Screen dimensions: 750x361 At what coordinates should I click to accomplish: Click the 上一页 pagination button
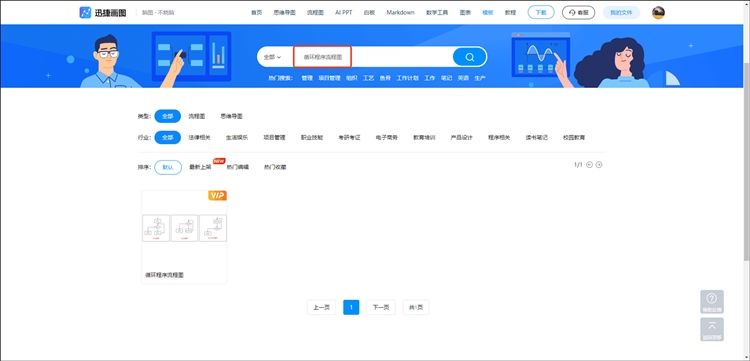tap(321, 307)
